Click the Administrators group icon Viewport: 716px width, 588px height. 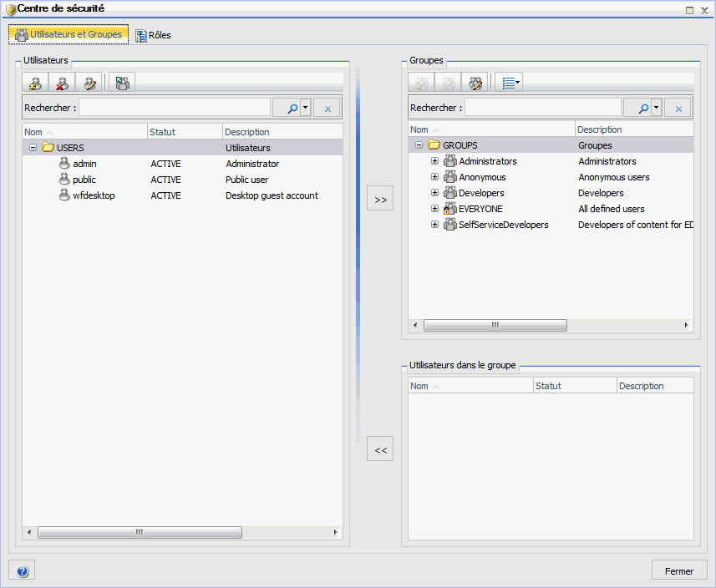[x=449, y=160]
